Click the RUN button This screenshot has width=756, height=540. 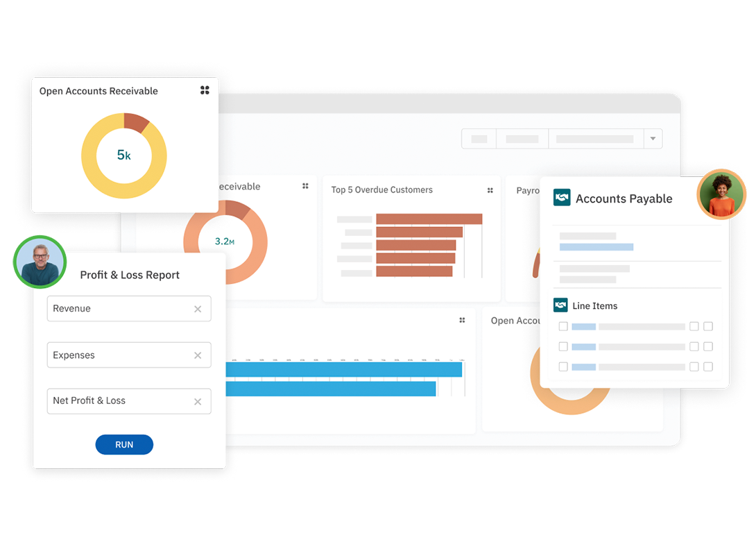[124, 444]
